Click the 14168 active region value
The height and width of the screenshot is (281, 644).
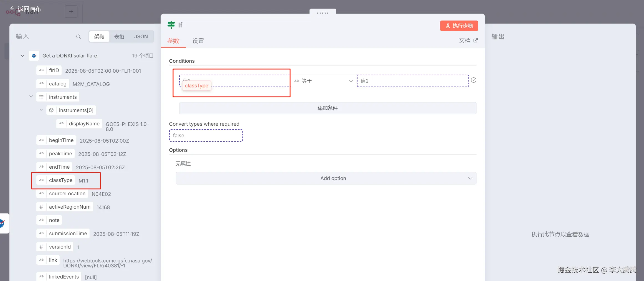[103, 207]
